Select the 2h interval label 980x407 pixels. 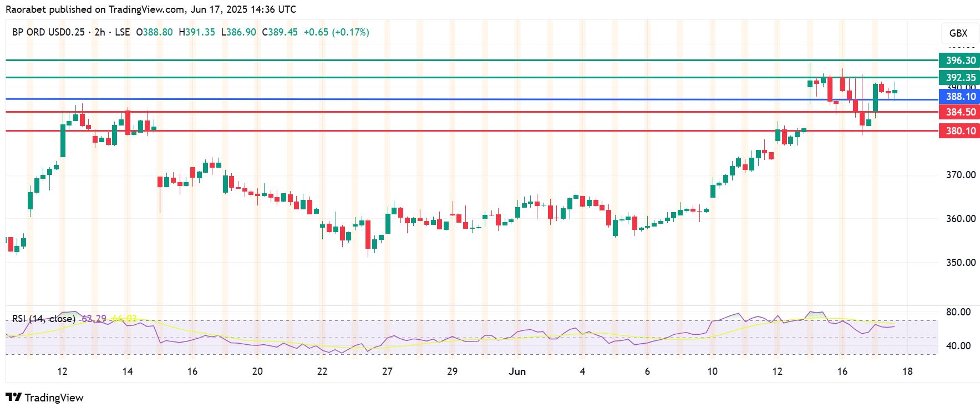pyautogui.click(x=100, y=32)
